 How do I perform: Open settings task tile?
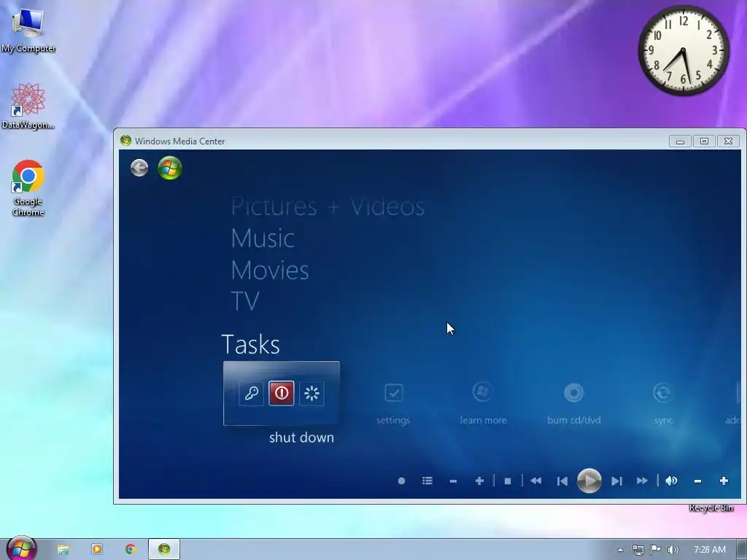pos(393,404)
